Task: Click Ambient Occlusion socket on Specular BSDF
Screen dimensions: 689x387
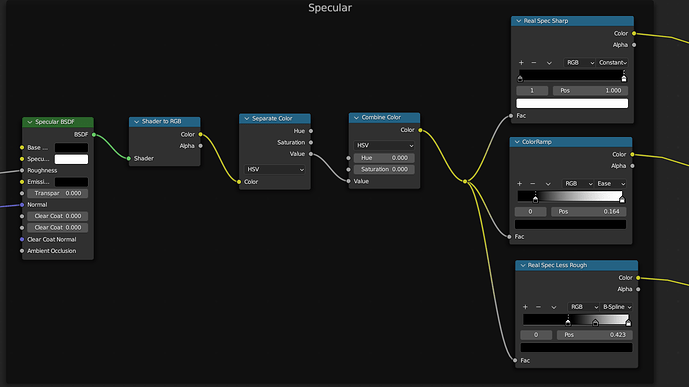Action: pos(22,251)
